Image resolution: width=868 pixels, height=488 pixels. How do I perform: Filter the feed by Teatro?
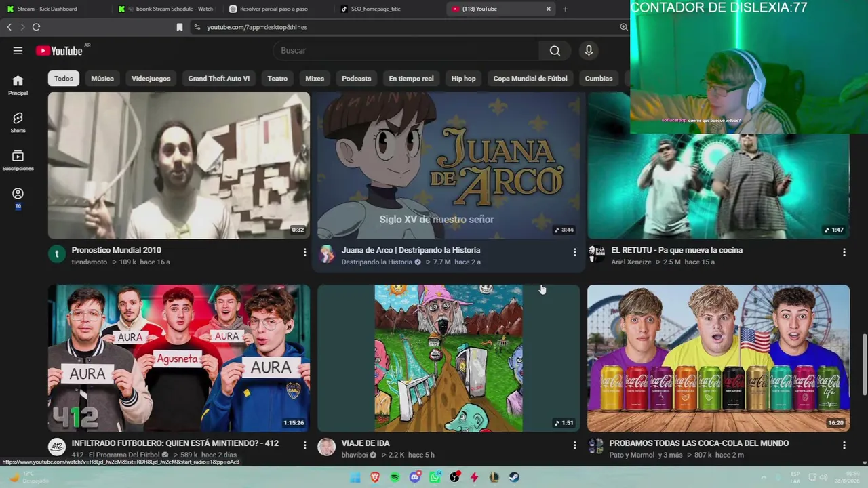[x=277, y=79]
